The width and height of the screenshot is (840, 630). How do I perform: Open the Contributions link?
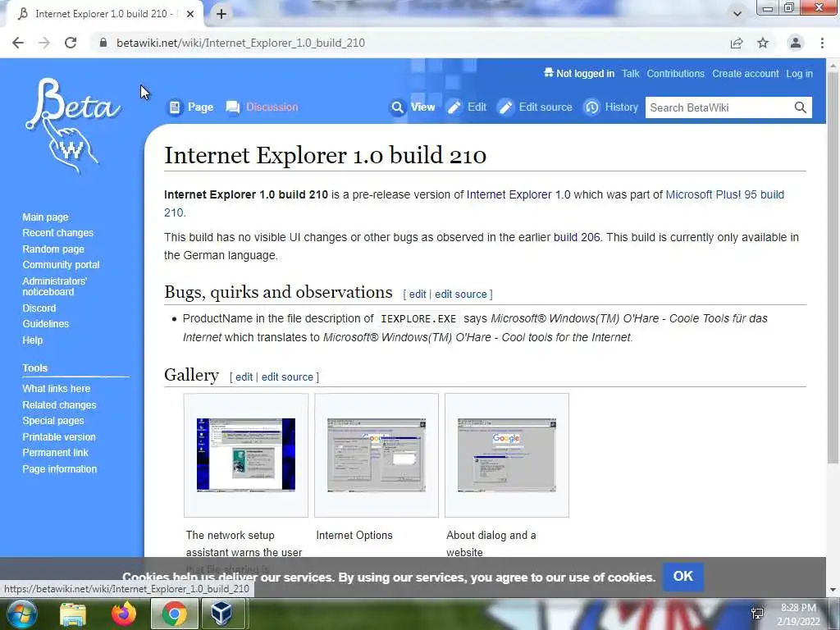pyautogui.click(x=676, y=74)
